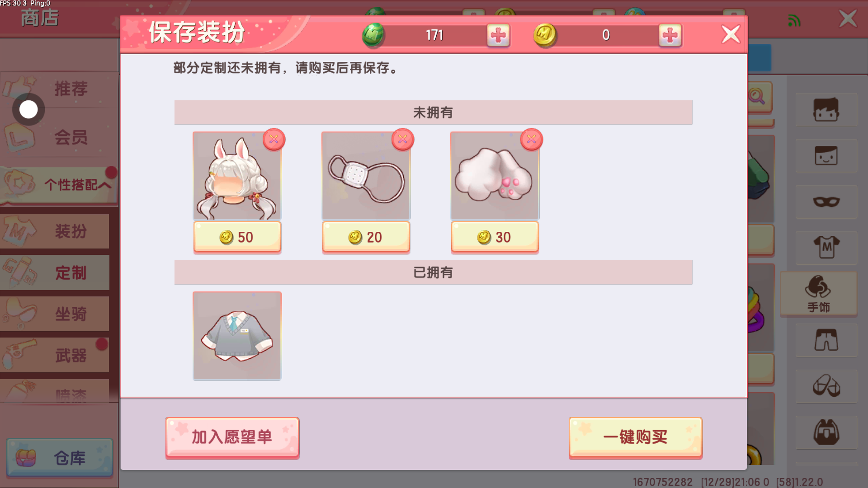Select the backpack category icon
Screen dimensions: 868x488
click(826, 432)
